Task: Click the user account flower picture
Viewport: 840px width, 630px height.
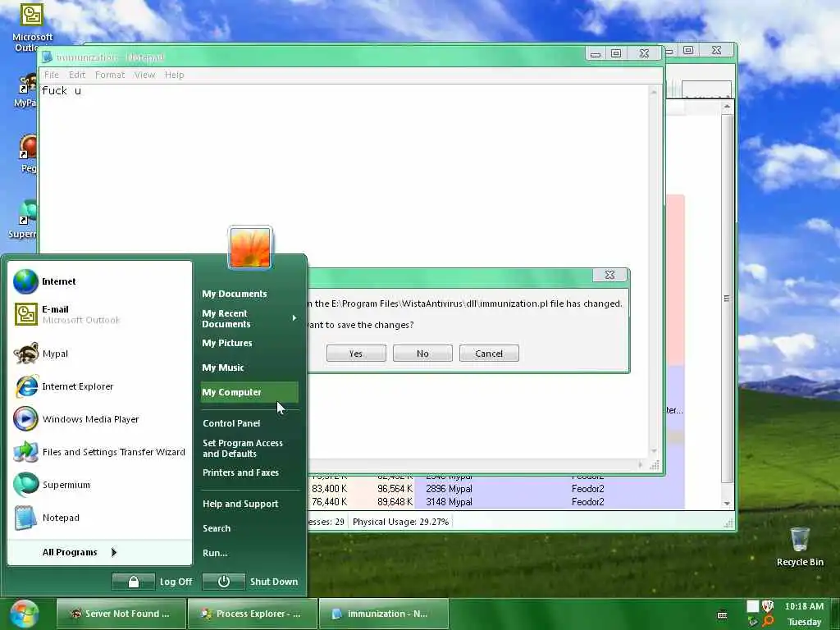Action: tap(251, 247)
